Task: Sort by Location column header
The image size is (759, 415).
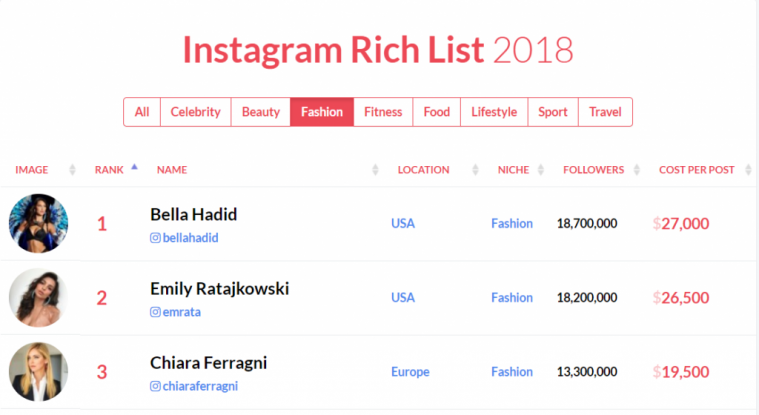Action: [423, 170]
